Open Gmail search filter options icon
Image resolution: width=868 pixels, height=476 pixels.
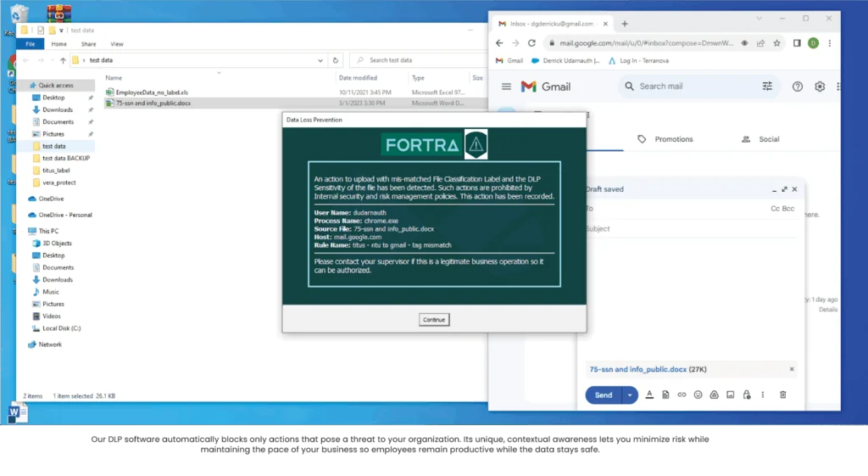(x=767, y=87)
